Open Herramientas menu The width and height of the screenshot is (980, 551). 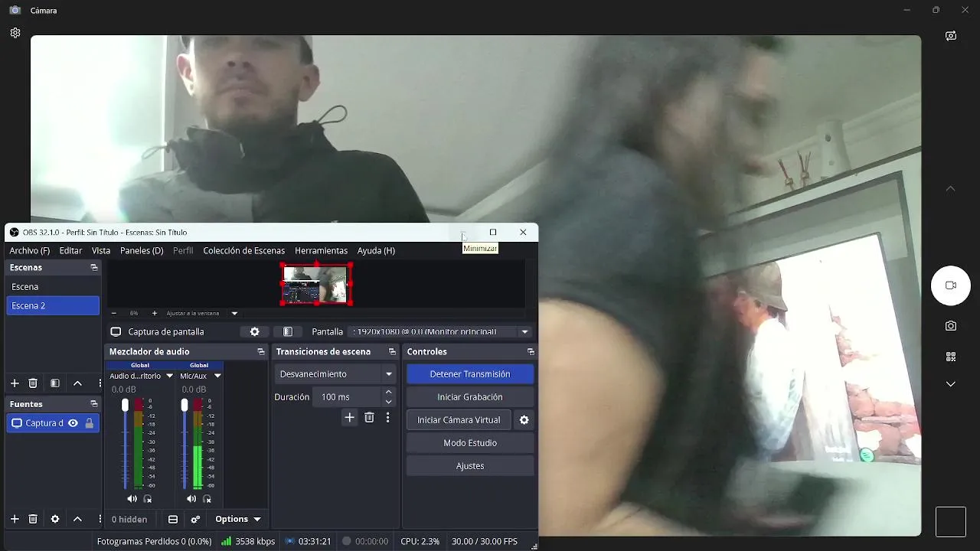pos(321,250)
